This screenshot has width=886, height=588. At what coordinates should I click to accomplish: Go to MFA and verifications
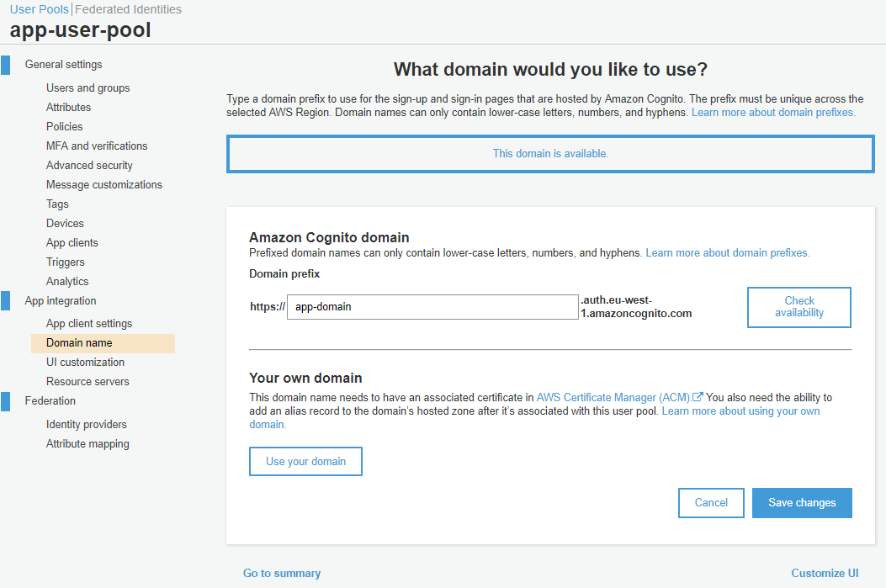click(97, 146)
